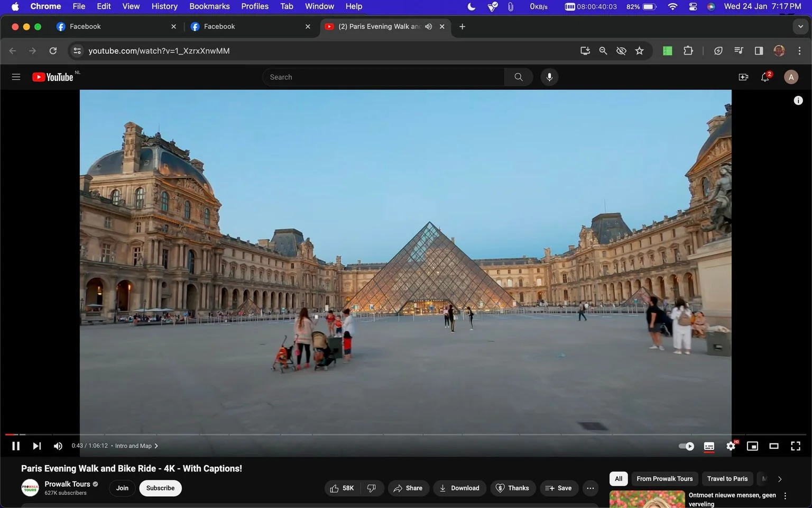Viewport: 812px width, 508px height.
Task: Expand the Intro and Map chapter
Action: click(x=136, y=446)
